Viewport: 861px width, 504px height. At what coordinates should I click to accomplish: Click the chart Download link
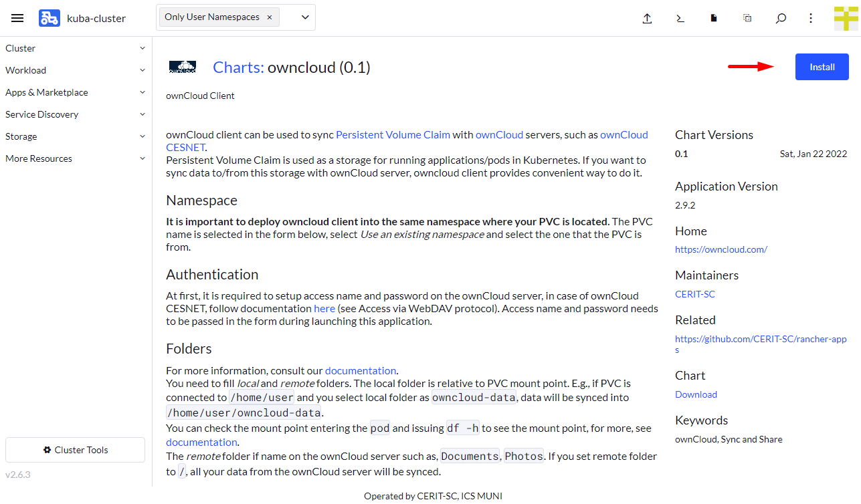point(696,394)
